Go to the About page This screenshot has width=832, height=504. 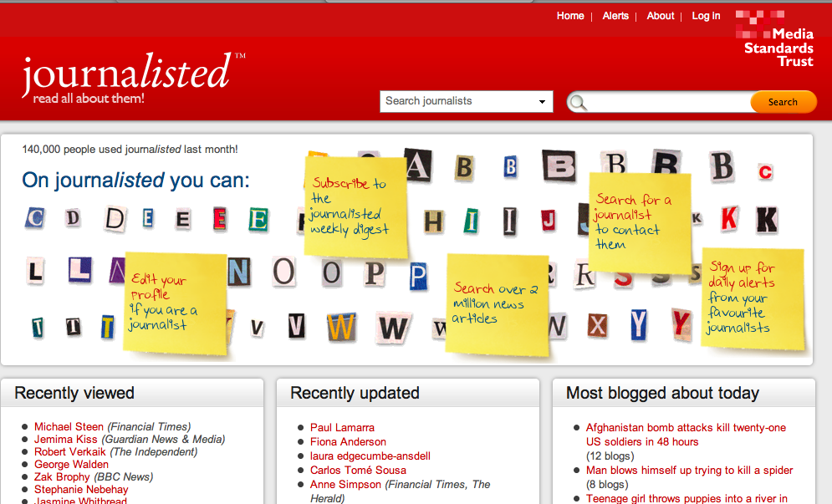660,16
